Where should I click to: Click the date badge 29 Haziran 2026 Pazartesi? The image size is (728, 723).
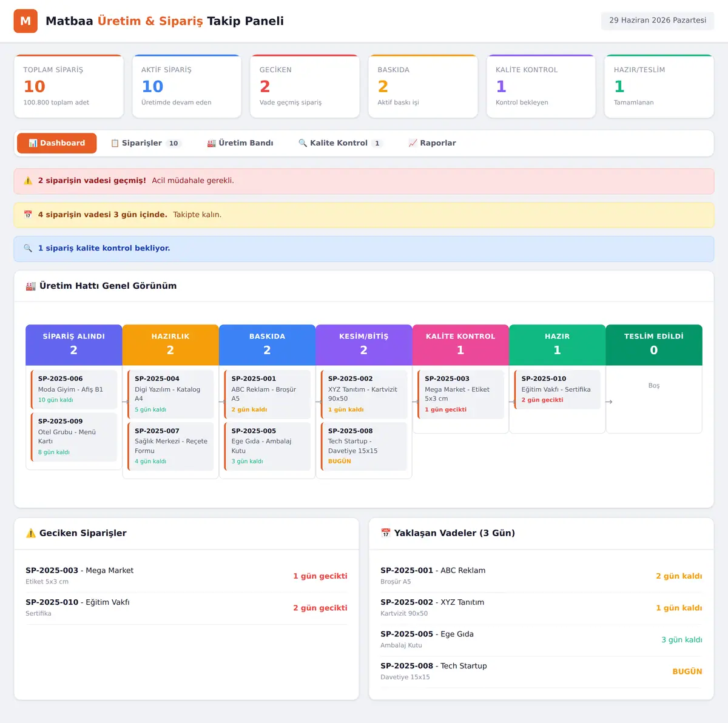[658, 21]
